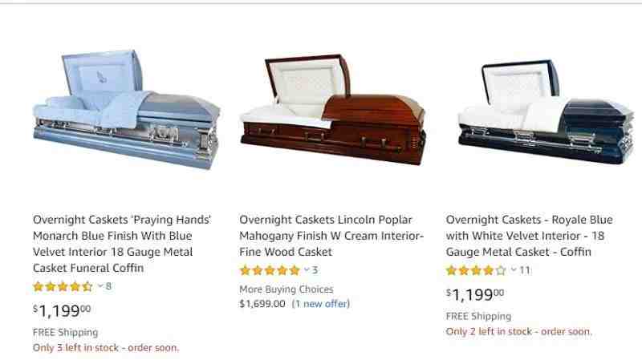View the 8 reviews count link
This screenshot has height=364, width=642.
108,286
